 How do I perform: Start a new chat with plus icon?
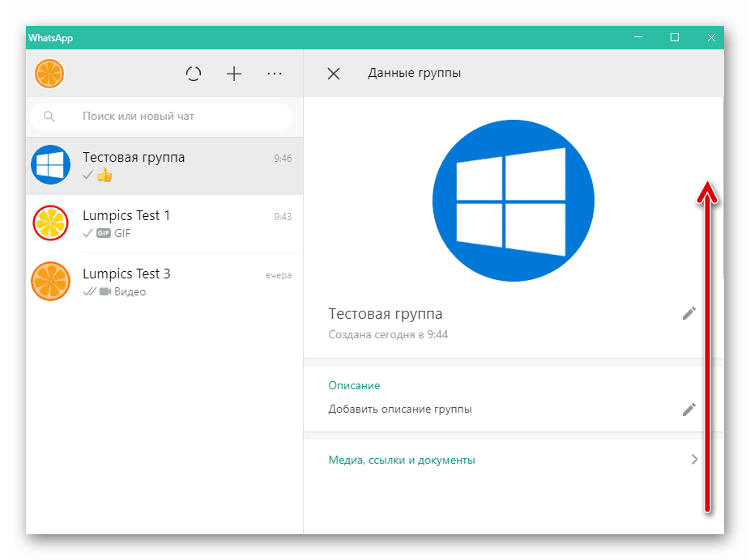[x=234, y=74]
